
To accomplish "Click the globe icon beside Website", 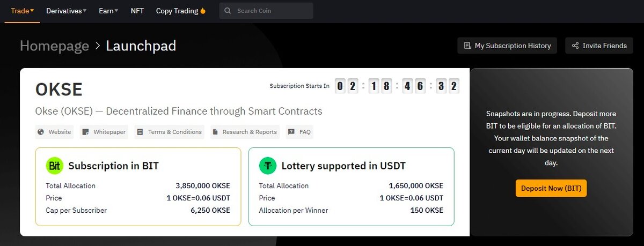I will coord(41,132).
